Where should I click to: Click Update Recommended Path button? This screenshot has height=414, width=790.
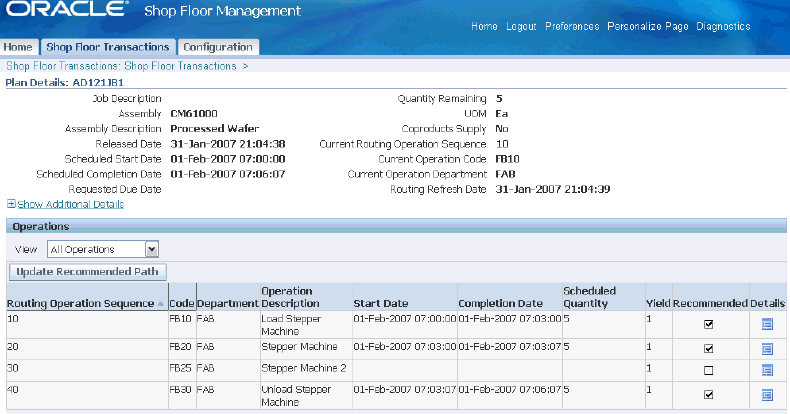tap(88, 272)
